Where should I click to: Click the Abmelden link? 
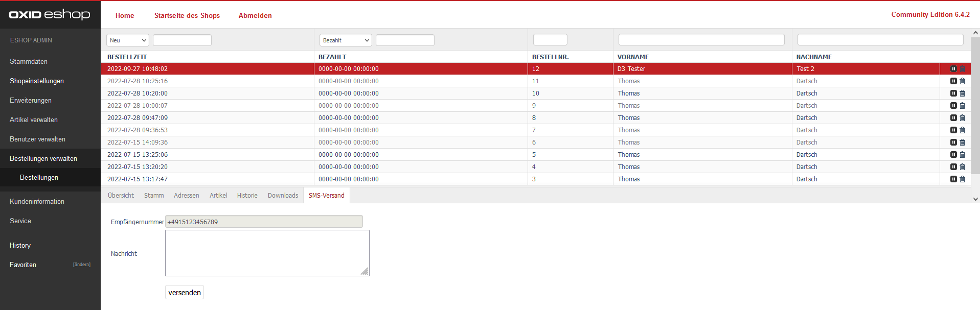[x=255, y=15]
